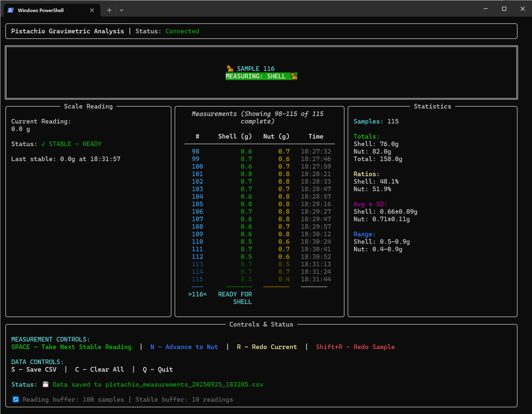Click the saved CSV filename in status

[184, 384]
